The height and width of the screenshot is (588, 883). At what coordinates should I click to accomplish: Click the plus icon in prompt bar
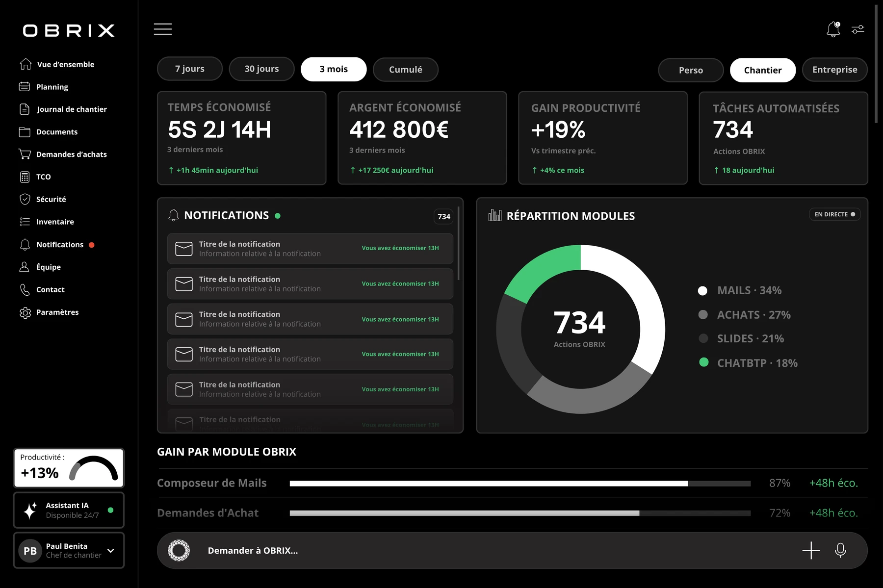click(x=811, y=550)
